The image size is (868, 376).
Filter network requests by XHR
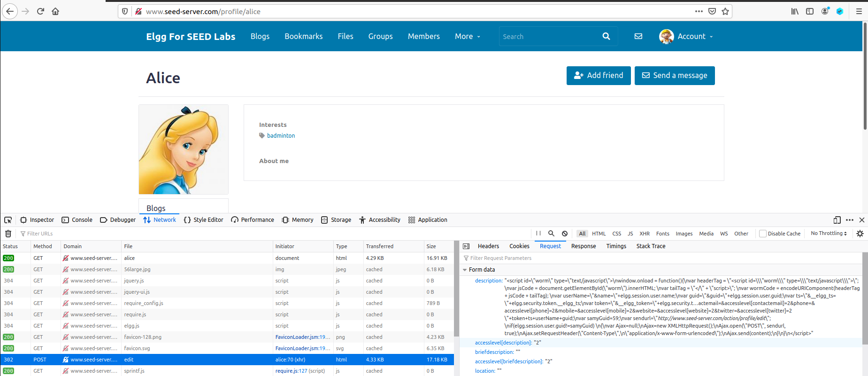point(645,234)
